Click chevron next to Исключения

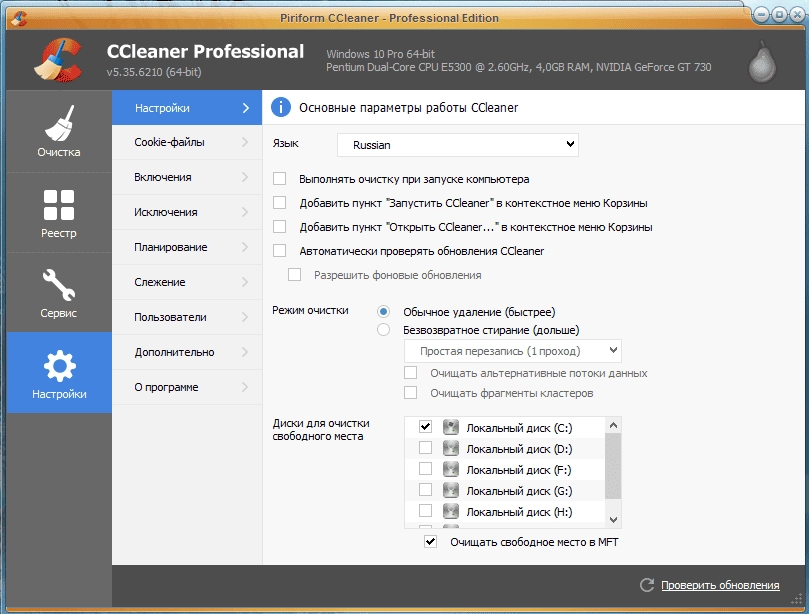pos(245,212)
